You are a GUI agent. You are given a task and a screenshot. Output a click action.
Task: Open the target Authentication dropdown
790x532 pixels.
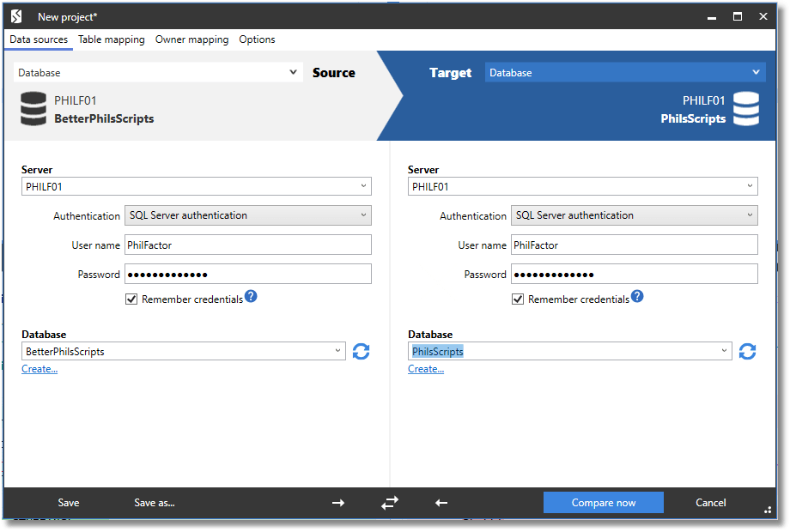click(635, 215)
